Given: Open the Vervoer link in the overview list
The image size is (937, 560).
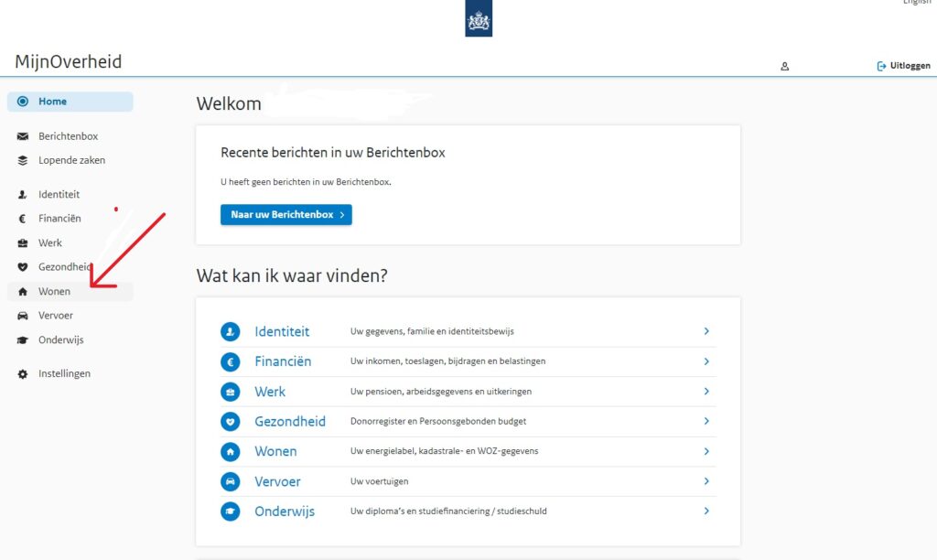Looking at the screenshot, I should coord(278,481).
